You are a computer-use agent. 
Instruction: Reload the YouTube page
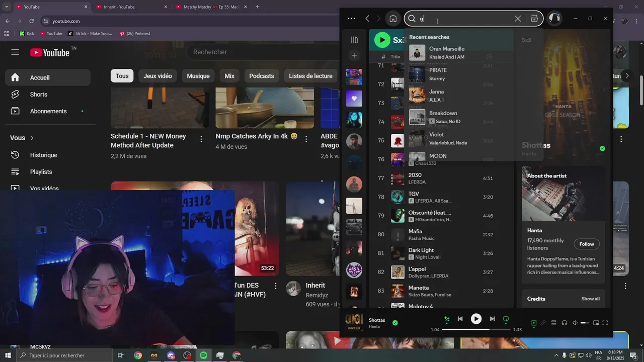(x=31, y=21)
